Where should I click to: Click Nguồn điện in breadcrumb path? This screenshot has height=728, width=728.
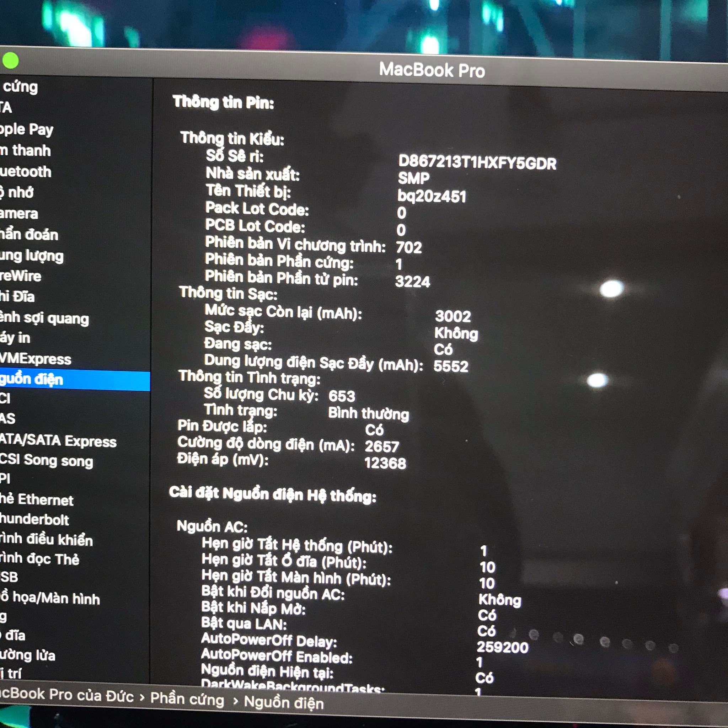(284, 703)
